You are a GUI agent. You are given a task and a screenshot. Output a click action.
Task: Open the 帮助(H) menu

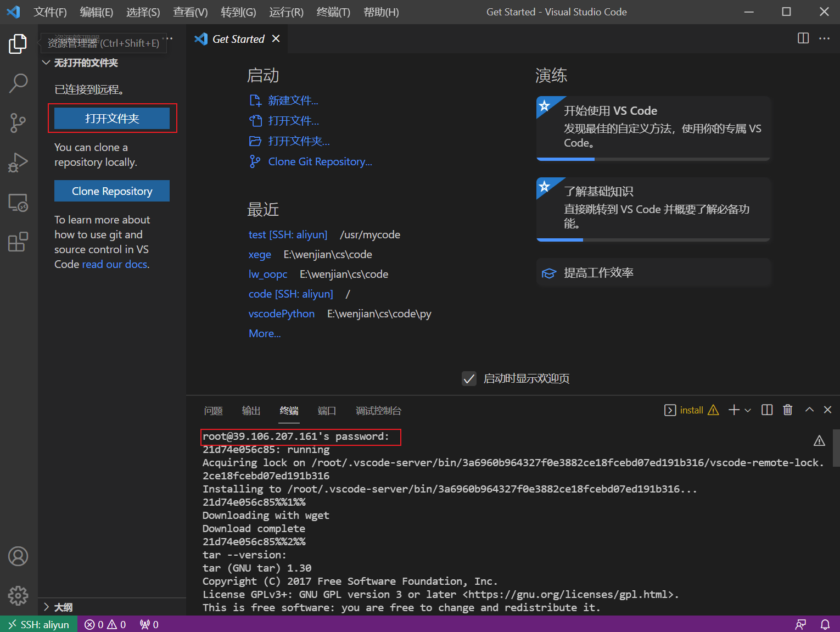[x=381, y=12]
